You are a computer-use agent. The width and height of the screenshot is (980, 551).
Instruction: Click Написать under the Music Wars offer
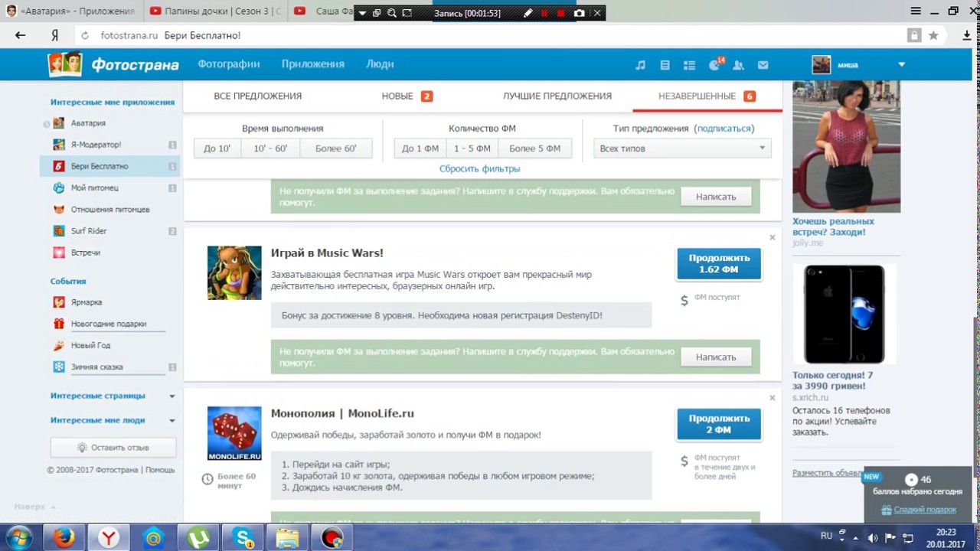716,357
